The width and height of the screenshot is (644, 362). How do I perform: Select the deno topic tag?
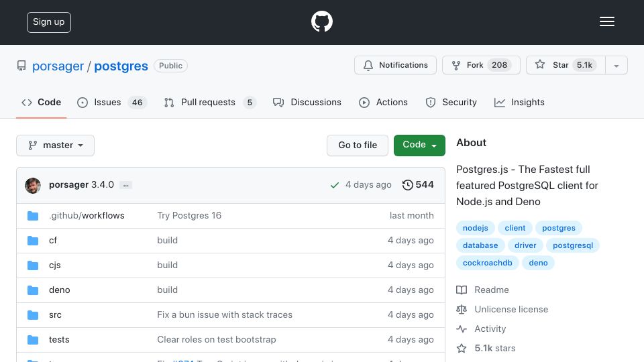coord(538,263)
